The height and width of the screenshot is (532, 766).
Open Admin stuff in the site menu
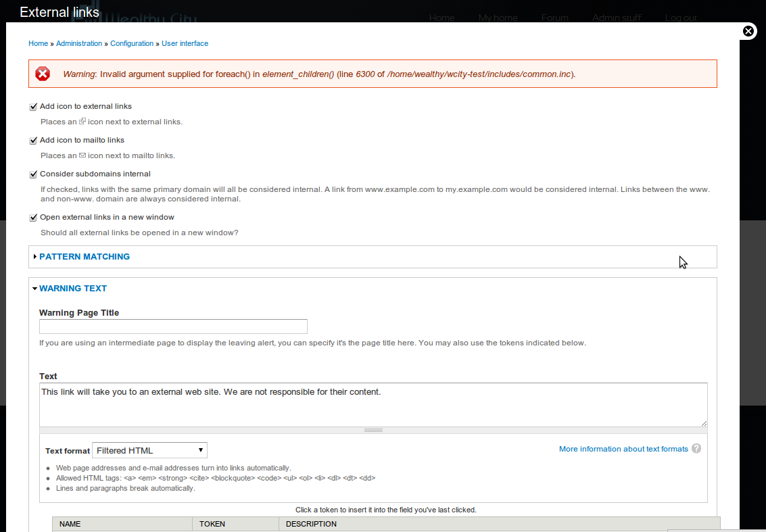pos(617,18)
